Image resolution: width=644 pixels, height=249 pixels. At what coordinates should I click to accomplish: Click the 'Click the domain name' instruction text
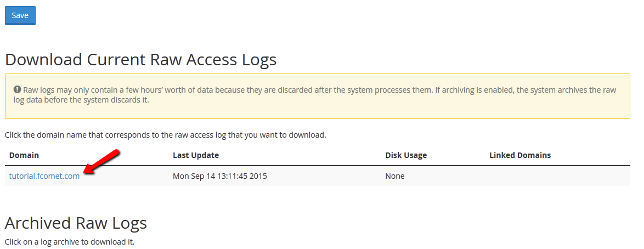(165, 134)
